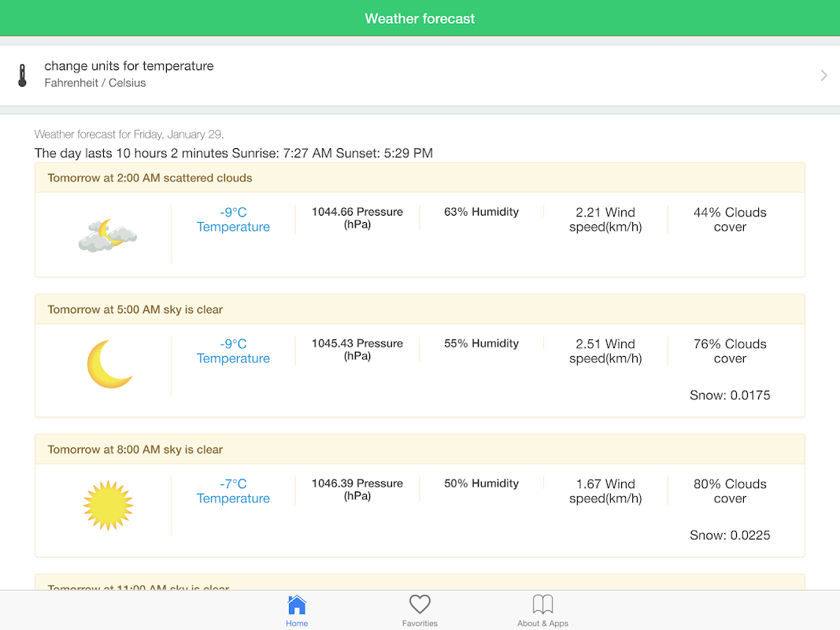Image resolution: width=840 pixels, height=630 pixels.
Task: Open the Favorities tab label
Action: pos(420,624)
